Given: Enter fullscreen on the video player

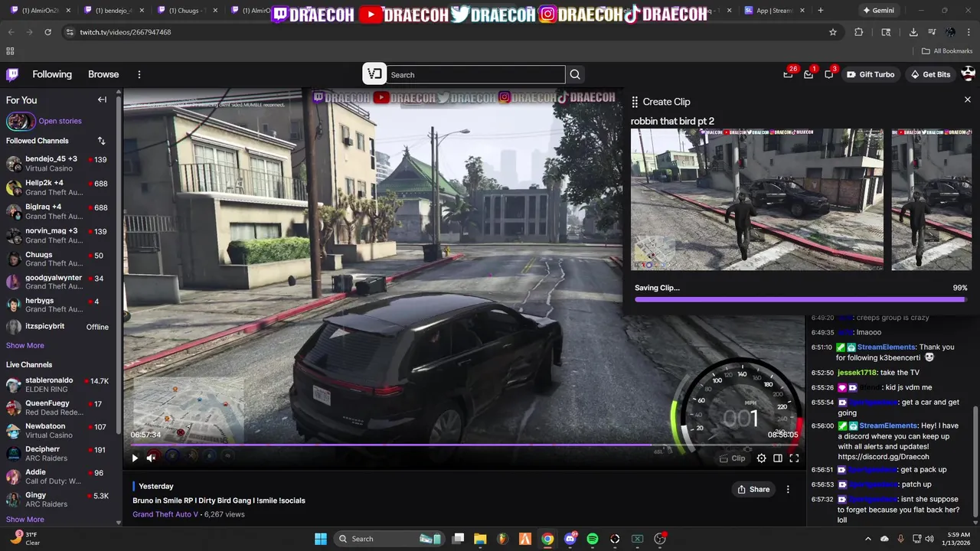Looking at the screenshot, I should click(794, 458).
